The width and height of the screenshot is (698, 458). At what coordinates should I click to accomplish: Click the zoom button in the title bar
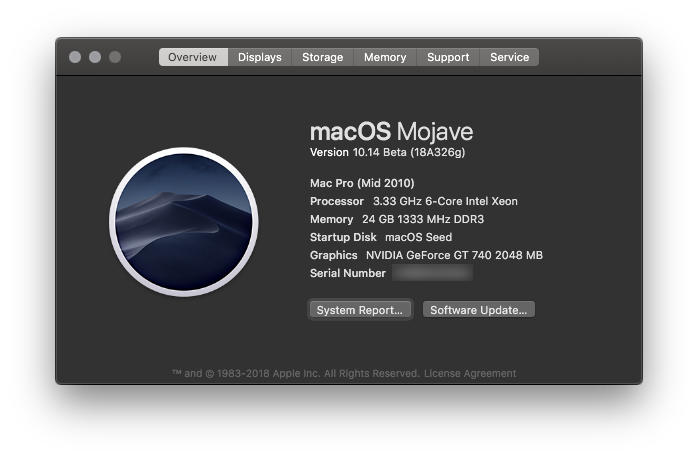tap(115, 57)
